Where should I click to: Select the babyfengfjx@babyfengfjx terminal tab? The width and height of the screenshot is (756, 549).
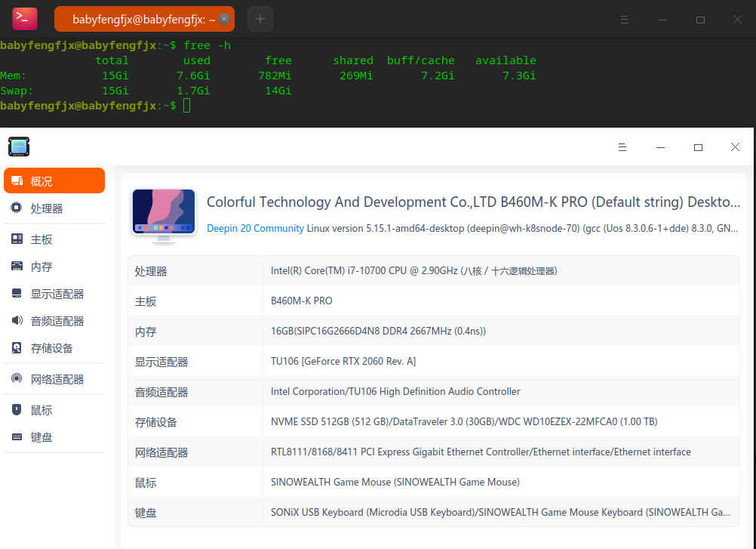click(144, 19)
